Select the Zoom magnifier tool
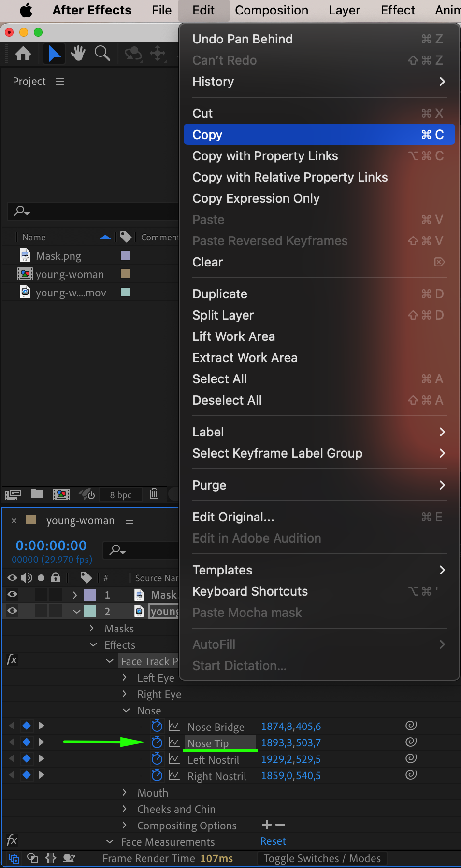This screenshot has height=868, width=461. pyautogui.click(x=102, y=53)
